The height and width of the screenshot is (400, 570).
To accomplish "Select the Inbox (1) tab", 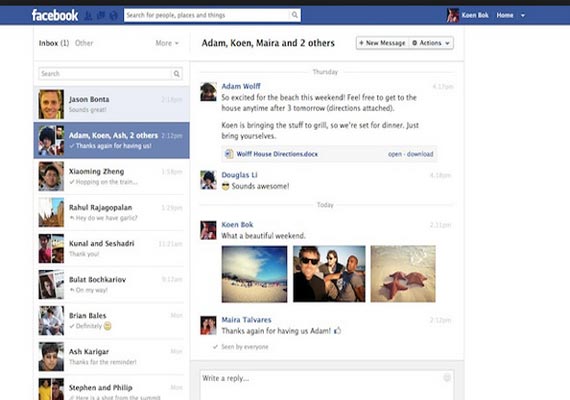I will [x=54, y=43].
